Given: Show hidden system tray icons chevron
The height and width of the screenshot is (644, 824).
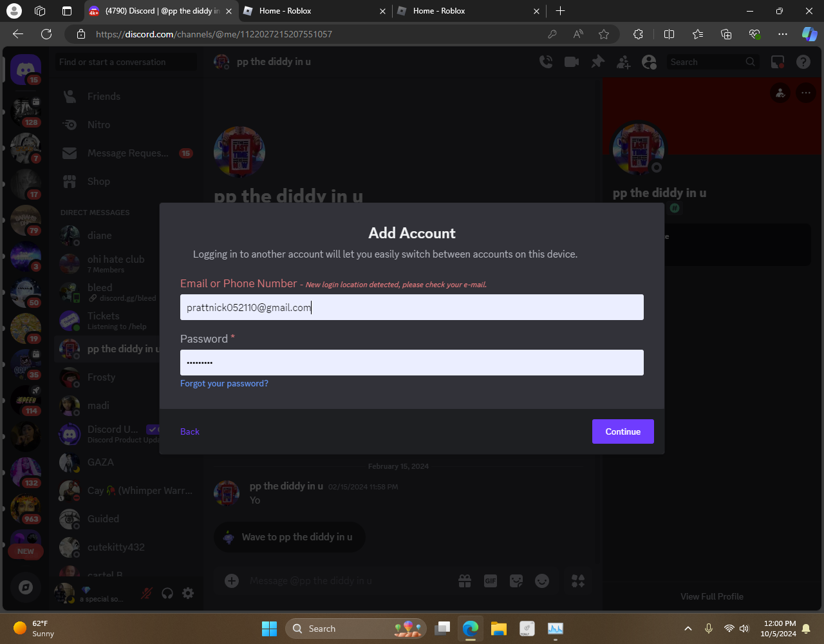Looking at the screenshot, I should [688, 629].
